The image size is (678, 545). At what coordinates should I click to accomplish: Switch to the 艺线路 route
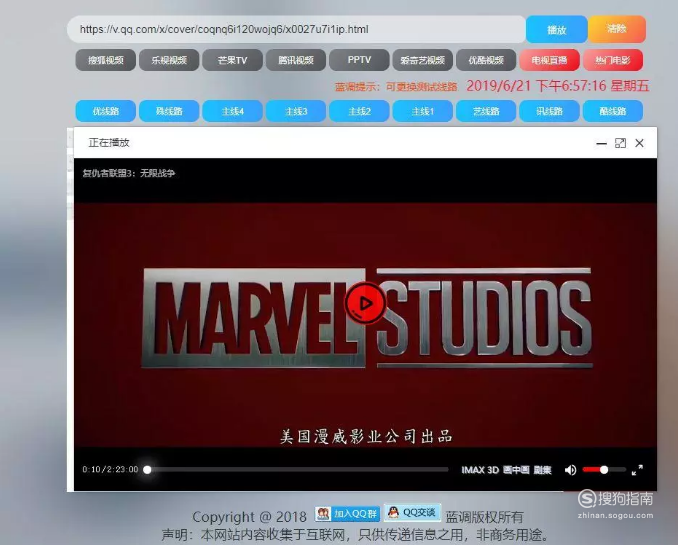[x=486, y=111]
